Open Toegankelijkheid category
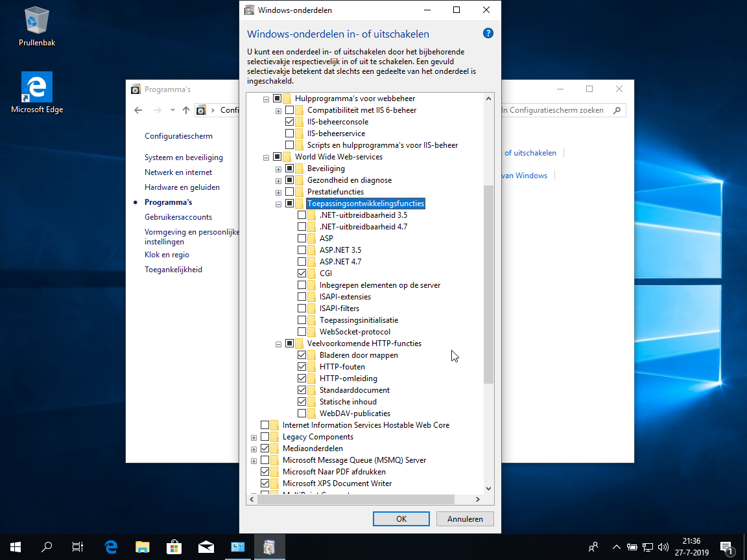Viewport: 747px width, 560px height. tap(173, 270)
